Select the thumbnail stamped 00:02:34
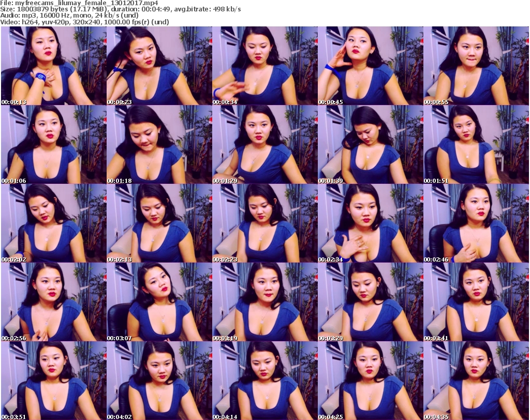The image size is (530, 420). pyautogui.click(x=370, y=223)
